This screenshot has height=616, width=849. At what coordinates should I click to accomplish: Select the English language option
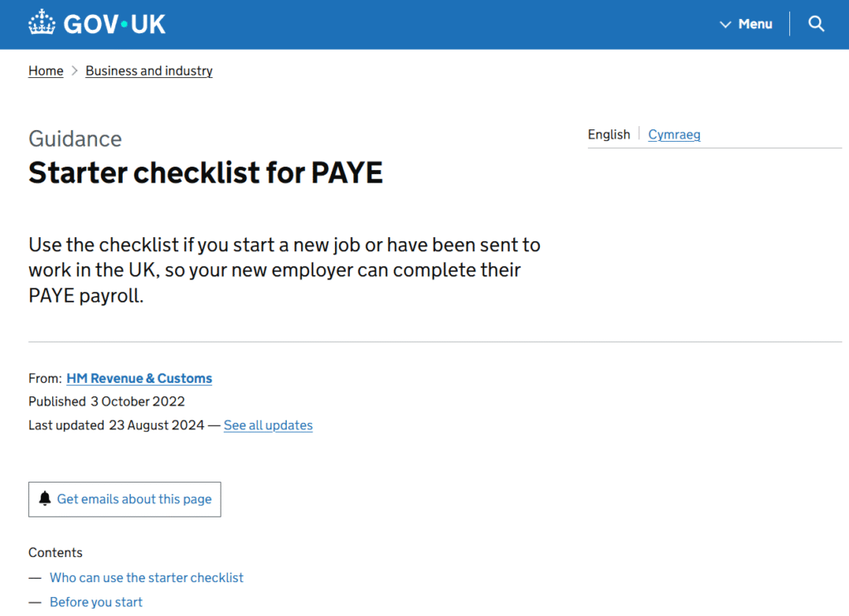(609, 134)
